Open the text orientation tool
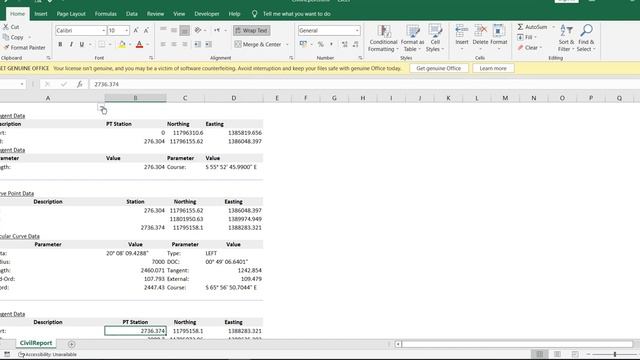Viewport: 640px width, 360px height. [x=198, y=31]
